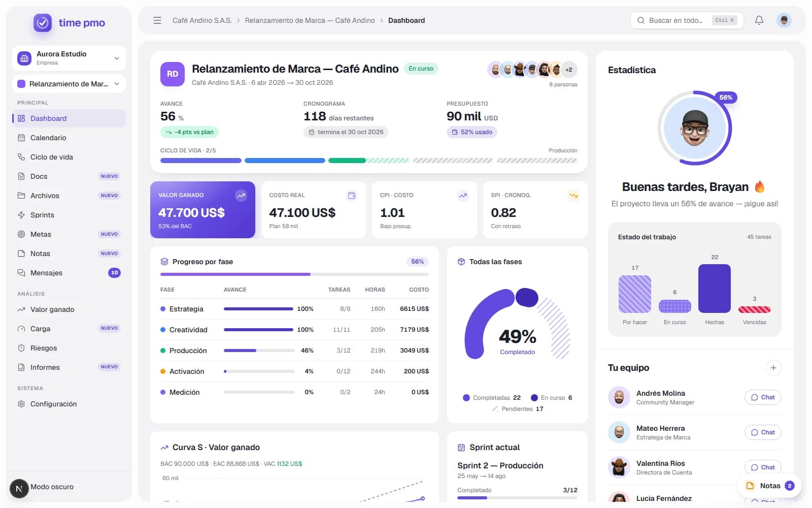Toggle Modo oscuro at sidebar bottom
The height and width of the screenshot is (508, 812).
point(52,487)
